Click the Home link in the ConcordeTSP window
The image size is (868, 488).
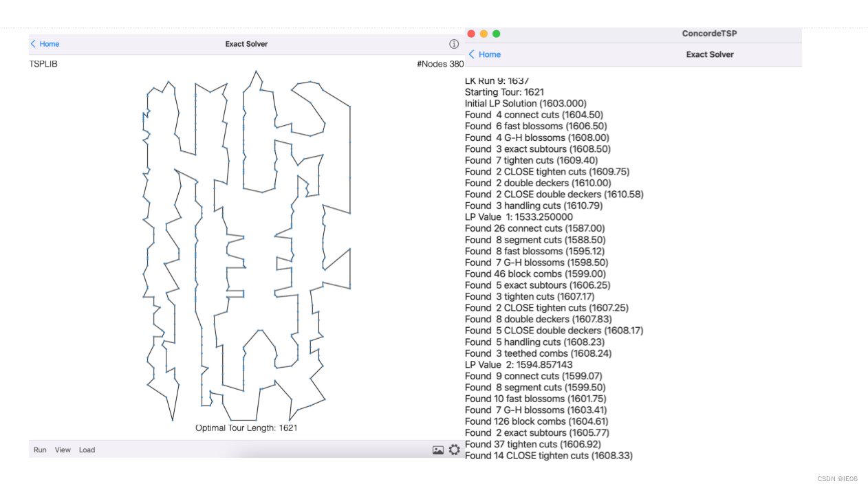click(x=489, y=54)
